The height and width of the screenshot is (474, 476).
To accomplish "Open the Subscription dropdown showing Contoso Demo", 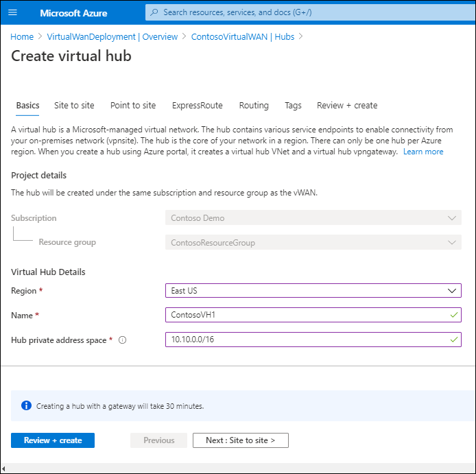I will coord(313,217).
